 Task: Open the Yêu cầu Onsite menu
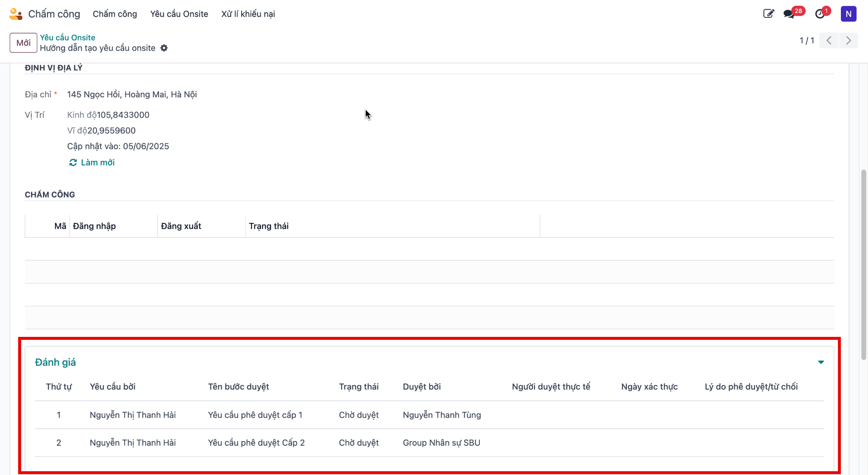[179, 14]
